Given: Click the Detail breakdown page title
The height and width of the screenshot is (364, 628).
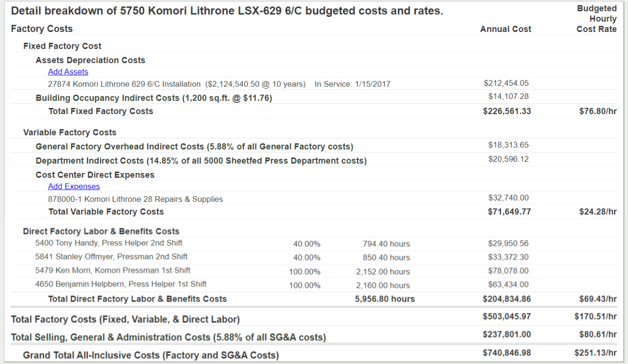Looking at the screenshot, I should tap(227, 11).
